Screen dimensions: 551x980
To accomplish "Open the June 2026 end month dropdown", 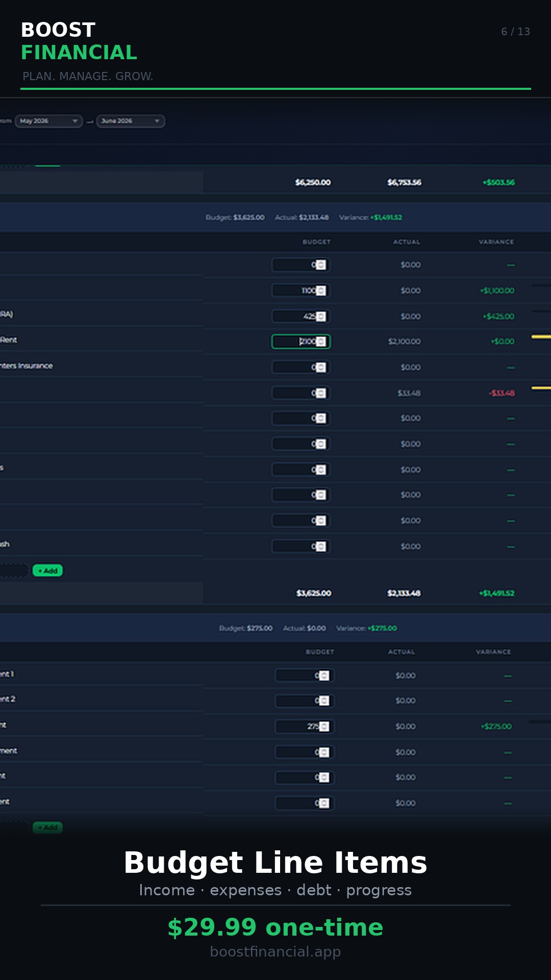I will (x=130, y=121).
